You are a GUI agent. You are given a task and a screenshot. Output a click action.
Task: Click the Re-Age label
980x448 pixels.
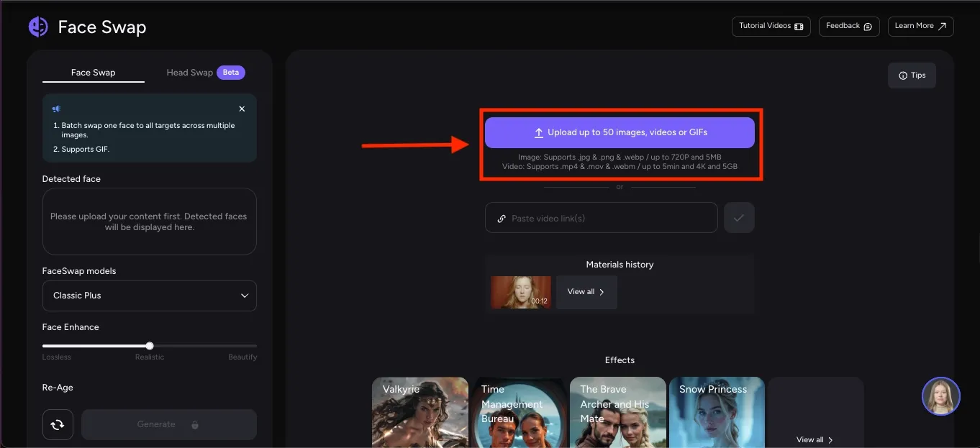tap(58, 388)
